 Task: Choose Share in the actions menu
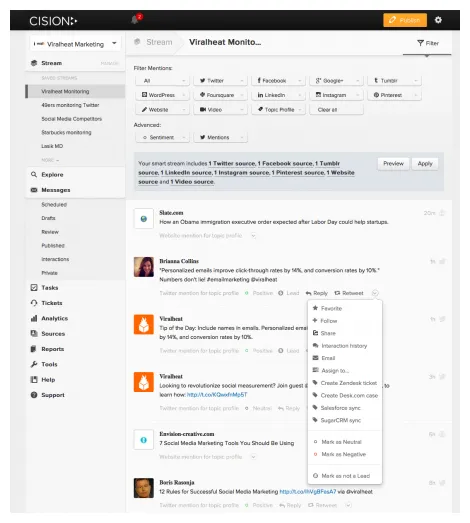coord(345,333)
